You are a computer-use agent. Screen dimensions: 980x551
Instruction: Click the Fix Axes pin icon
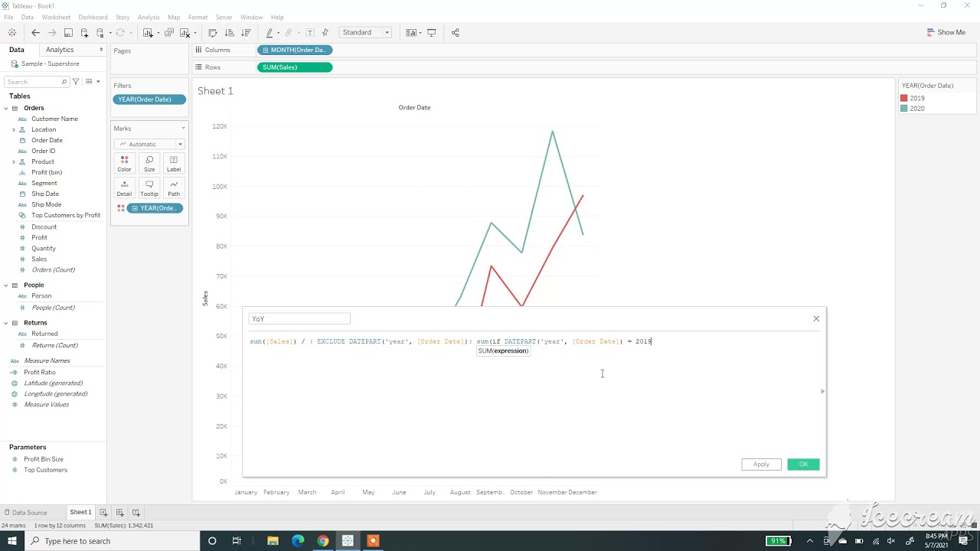click(325, 33)
